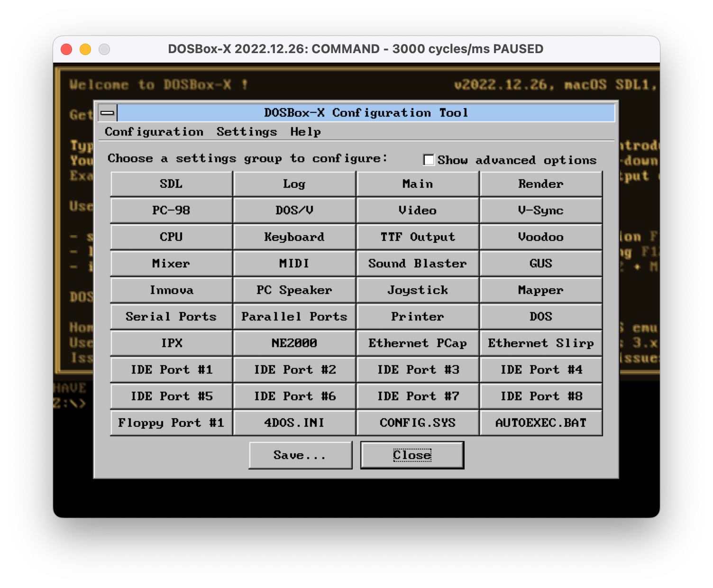713x588 pixels.
Task: Open Ethernet Slirp settings group
Action: pyautogui.click(x=541, y=343)
